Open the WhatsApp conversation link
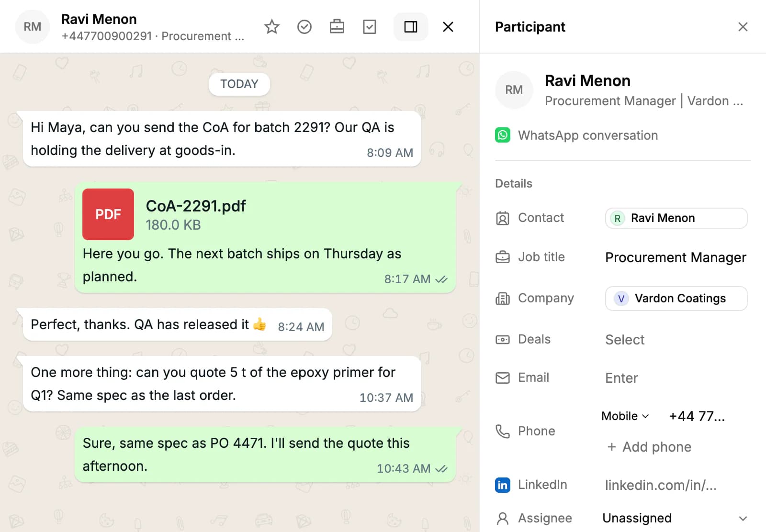The height and width of the screenshot is (532, 766). point(588,135)
